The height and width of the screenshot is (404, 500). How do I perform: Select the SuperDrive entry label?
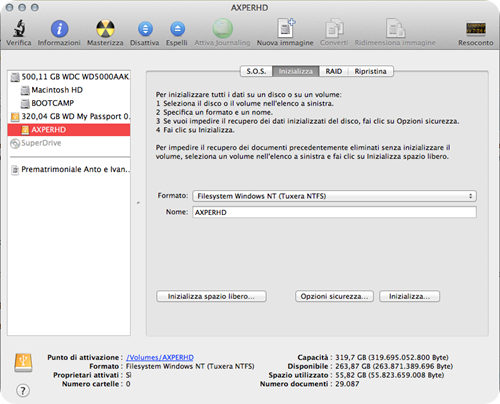click(x=41, y=143)
